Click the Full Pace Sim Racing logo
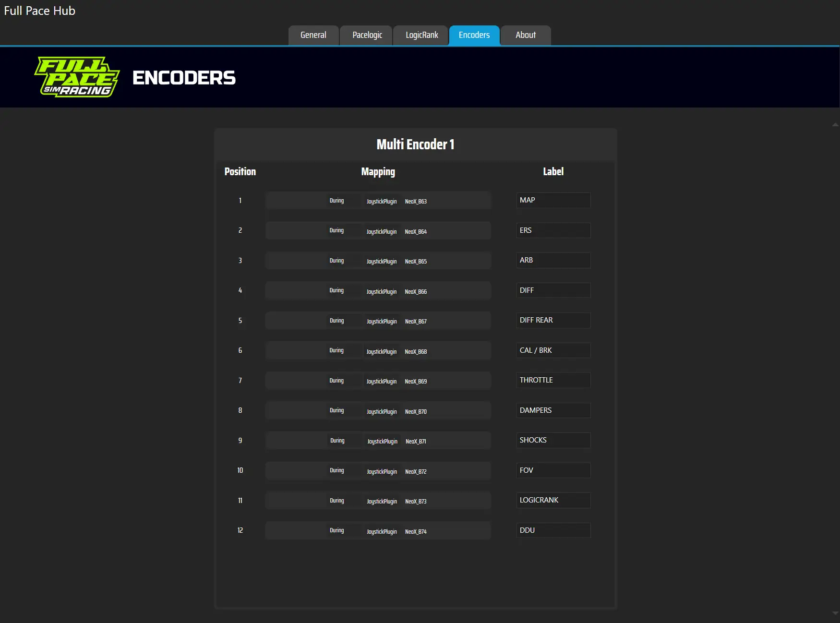The height and width of the screenshot is (623, 840). [75, 76]
